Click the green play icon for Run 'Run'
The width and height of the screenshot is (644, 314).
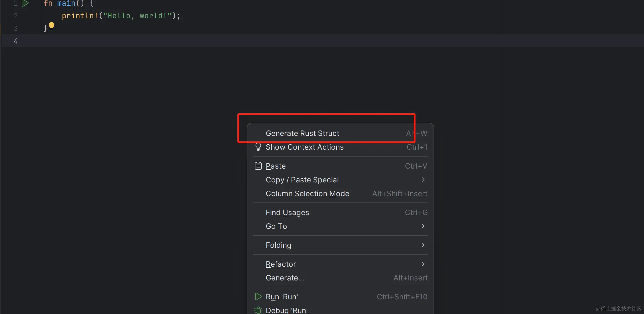(x=258, y=297)
